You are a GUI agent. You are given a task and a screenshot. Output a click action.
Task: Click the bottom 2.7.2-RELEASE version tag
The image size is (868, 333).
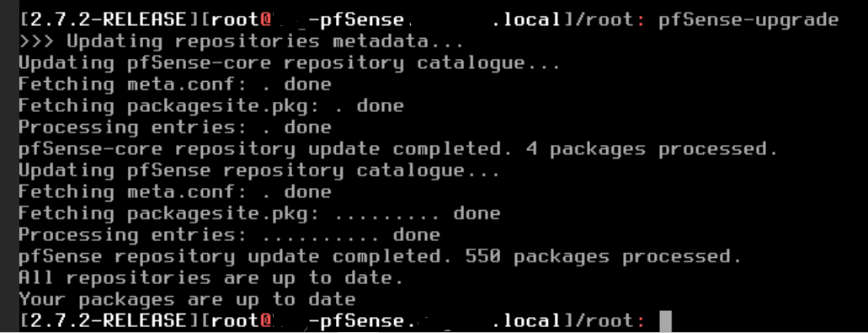click(109, 321)
